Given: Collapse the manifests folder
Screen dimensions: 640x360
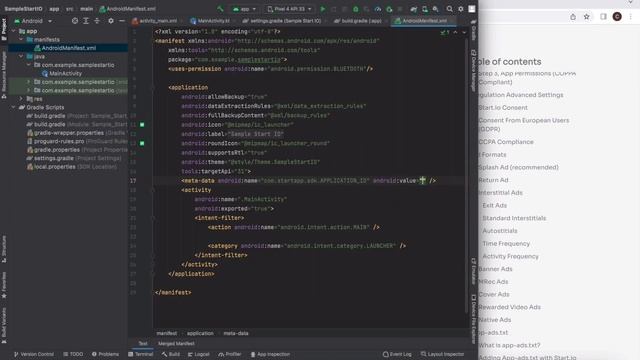Looking at the screenshot, I should pyautogui.click(x=21, y=40).
